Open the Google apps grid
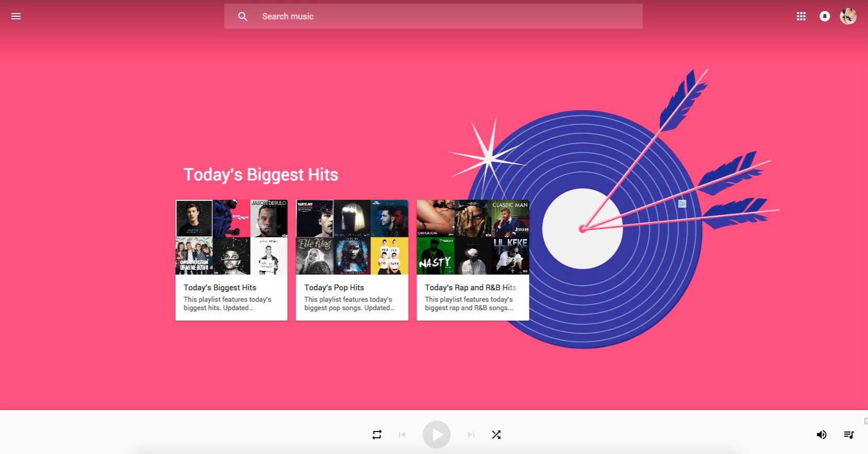The width and height of the screenshot is (868, 454). tap(801, 16)
